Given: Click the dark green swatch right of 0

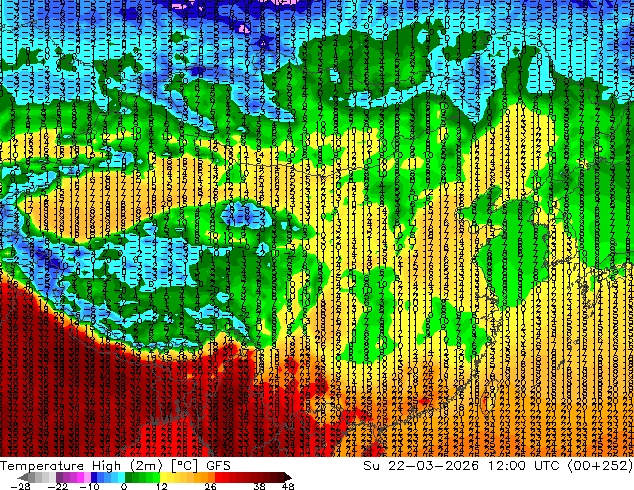Looking at the screenshot, I should point(129,477).
